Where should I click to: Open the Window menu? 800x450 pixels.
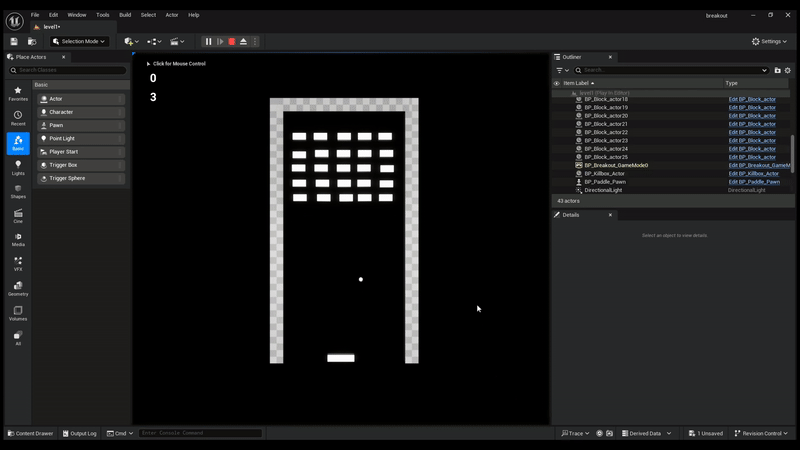(77, 15)
